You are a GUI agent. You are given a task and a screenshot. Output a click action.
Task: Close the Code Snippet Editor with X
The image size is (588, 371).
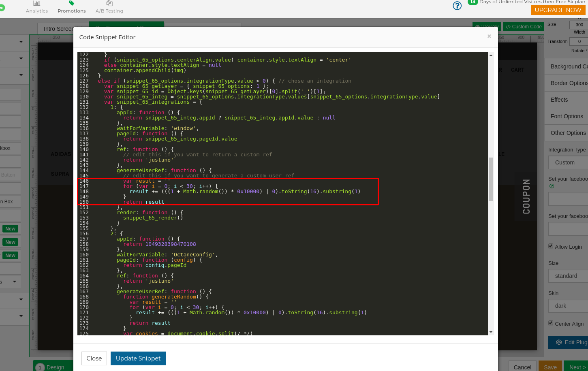click(x=489, y=36)
